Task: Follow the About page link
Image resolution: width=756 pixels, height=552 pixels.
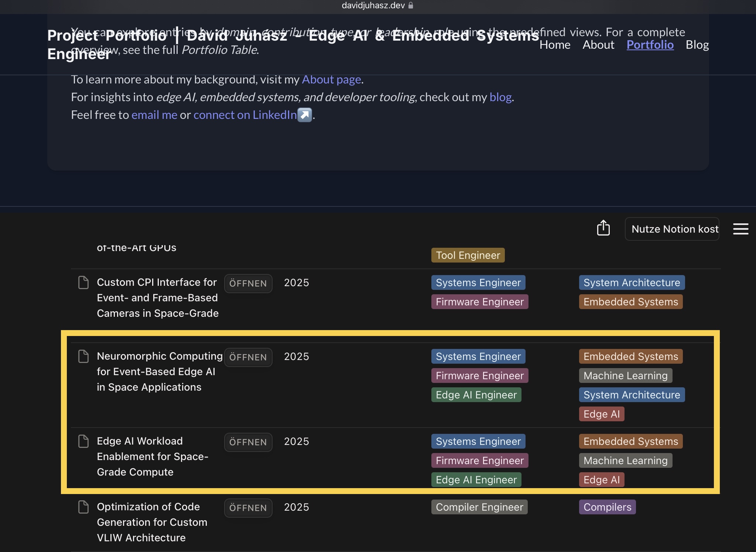Action: coord(331,79)
